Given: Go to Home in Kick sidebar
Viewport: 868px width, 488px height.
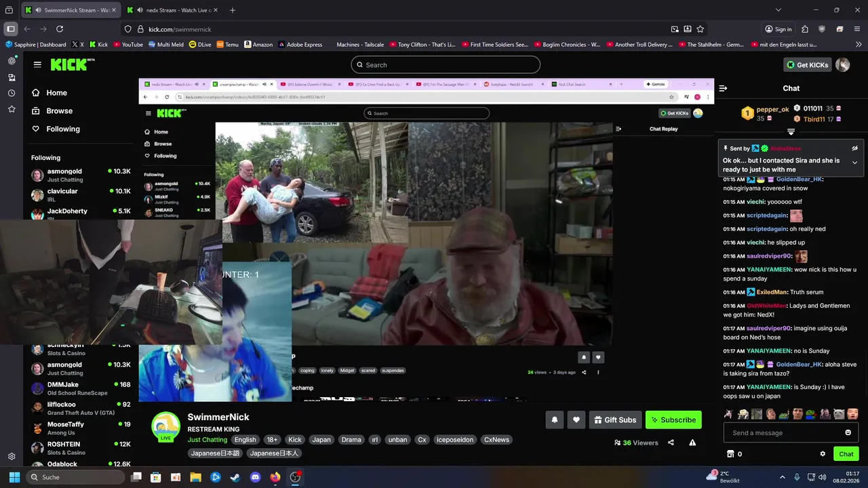Looking at the screenshot, I should click(x=56, y=93).
